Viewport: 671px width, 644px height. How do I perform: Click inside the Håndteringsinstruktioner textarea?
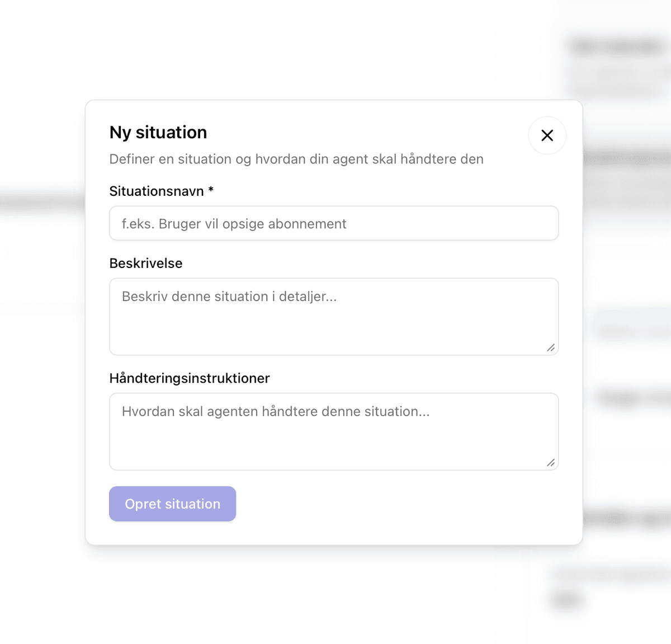[334, 431]
